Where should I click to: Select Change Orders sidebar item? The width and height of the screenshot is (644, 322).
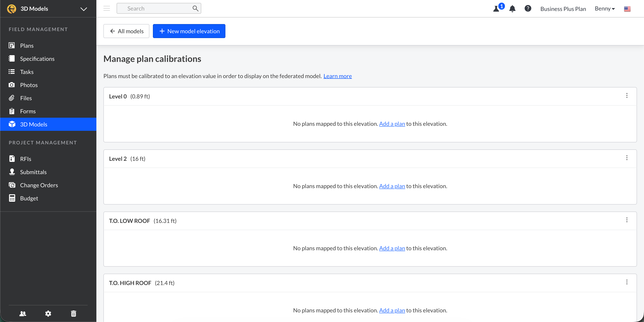point(39,185)
